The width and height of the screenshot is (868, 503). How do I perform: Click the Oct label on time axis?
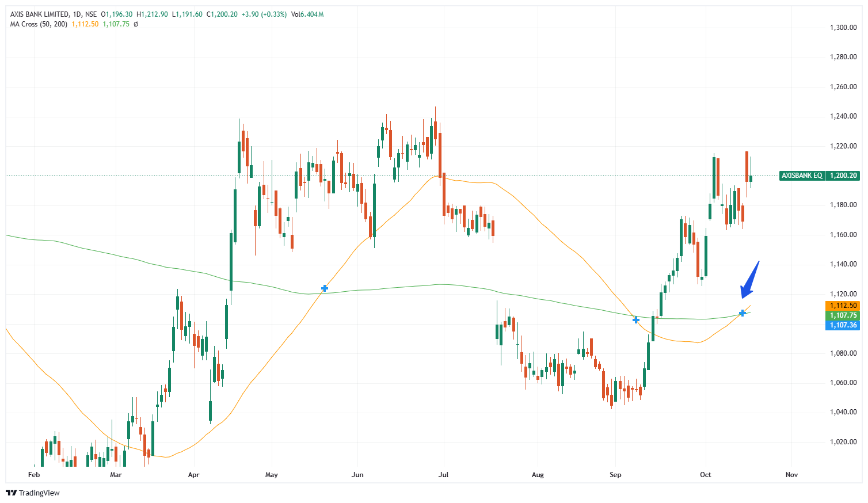point(705,475)
